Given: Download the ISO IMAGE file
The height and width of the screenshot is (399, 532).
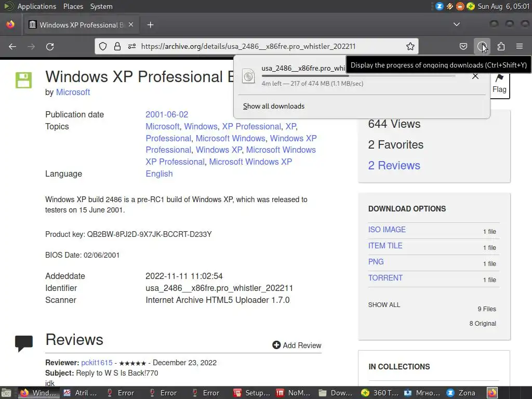Looking at the screenshot, I should pos(387,230).
